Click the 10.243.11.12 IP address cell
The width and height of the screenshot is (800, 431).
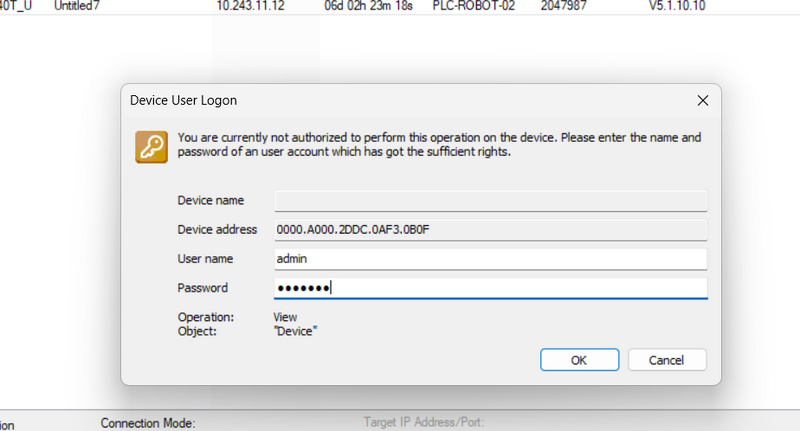point(249,5)
